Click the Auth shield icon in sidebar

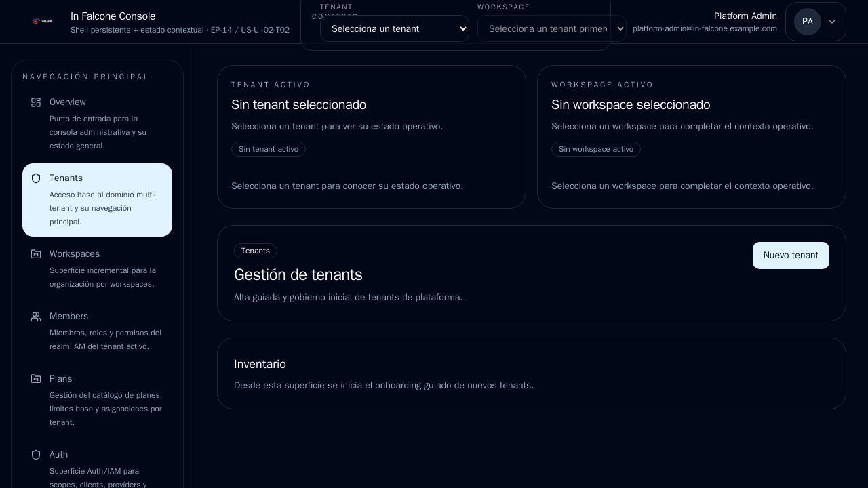(x=36, y=455)
